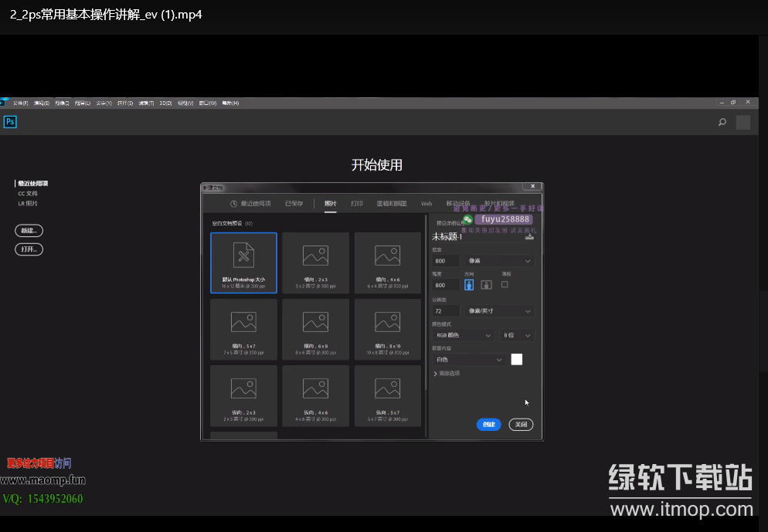768x532 pixels.
Task: Click the width field showing 800
Action: click(447, 261)
